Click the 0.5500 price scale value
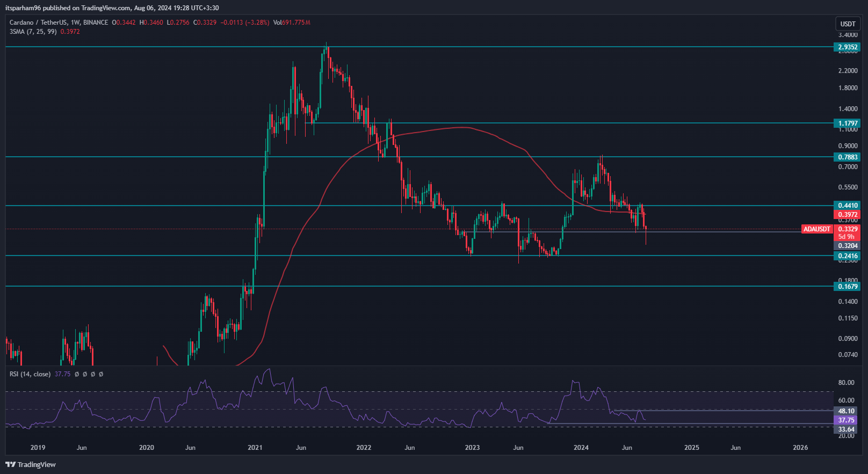Screen dimensions: 868x474 (848, 187)
